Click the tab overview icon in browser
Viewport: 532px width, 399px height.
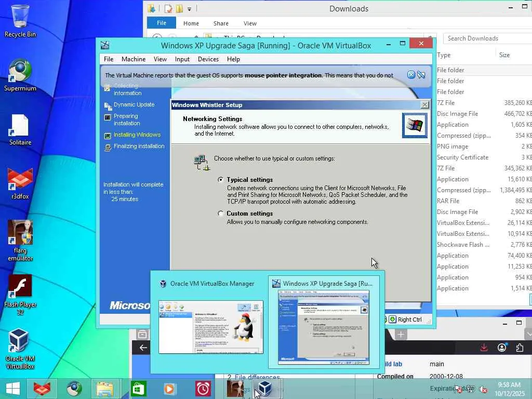coord(142,334)
